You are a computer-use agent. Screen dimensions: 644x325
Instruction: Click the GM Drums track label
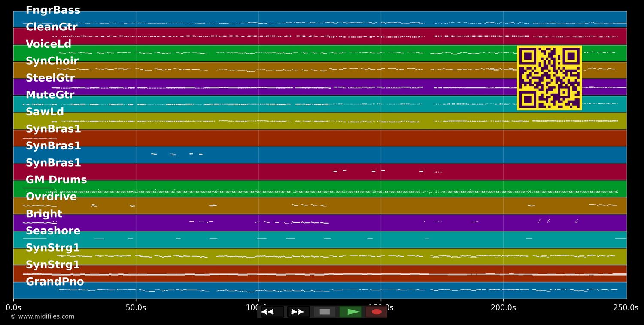56,180
